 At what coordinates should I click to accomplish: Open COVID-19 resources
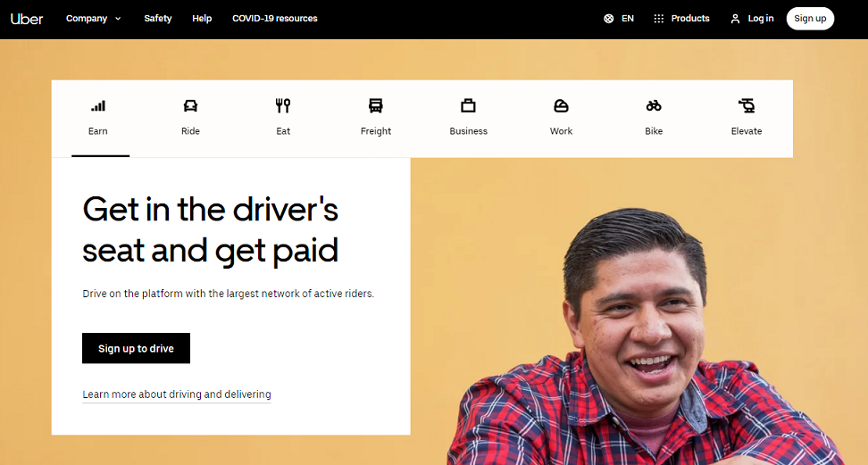(274, 18)
